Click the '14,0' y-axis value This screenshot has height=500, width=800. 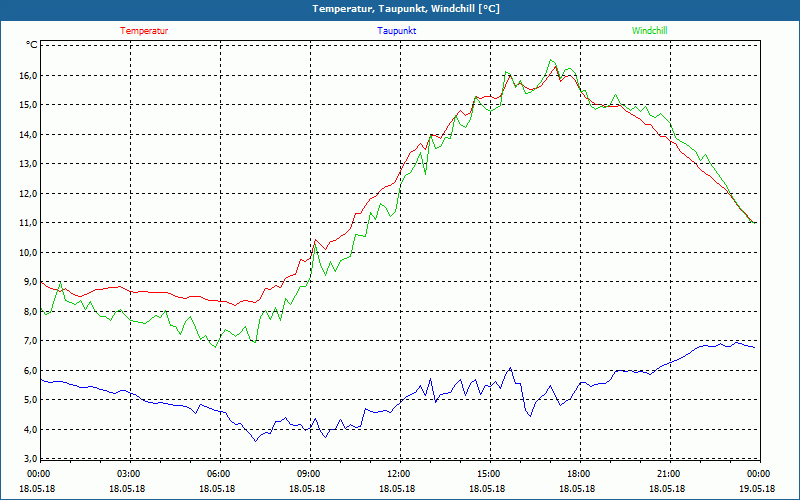29,135
